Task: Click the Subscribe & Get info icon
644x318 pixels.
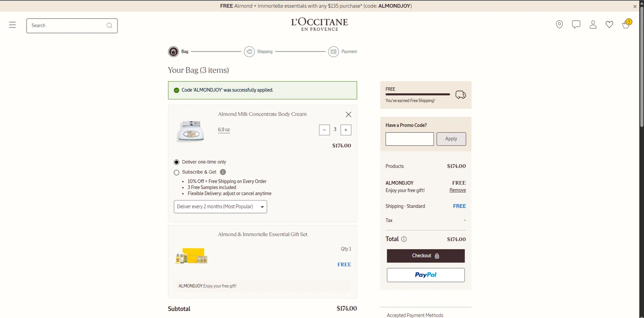Action: click(x=223, y=172)
